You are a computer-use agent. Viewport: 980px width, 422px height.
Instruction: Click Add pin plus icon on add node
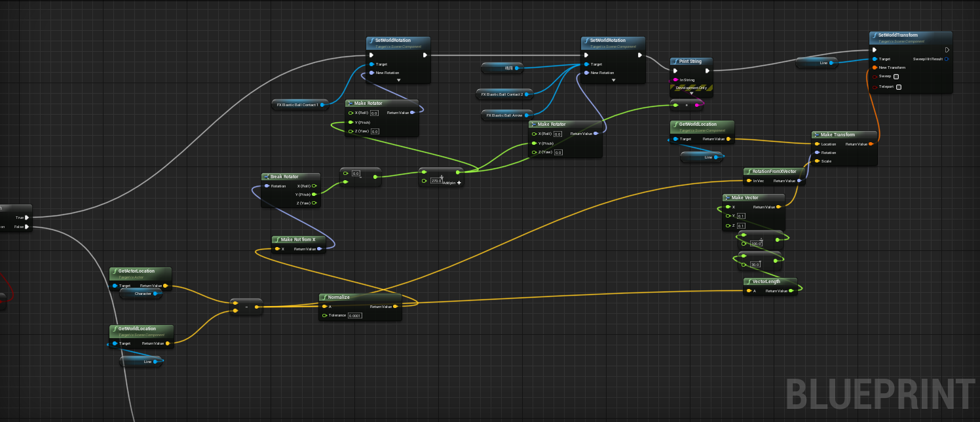pyautogui.click(x=459, y=183)
